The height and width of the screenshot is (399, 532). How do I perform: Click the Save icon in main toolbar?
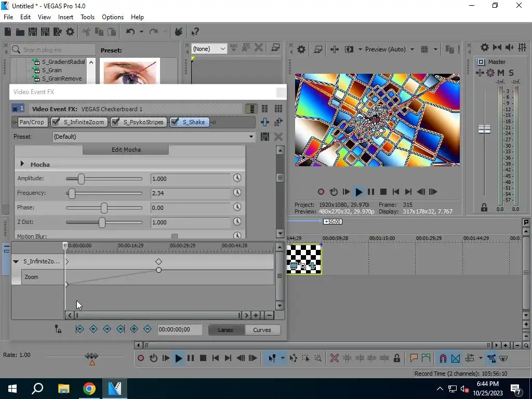(x=33, y=32)
